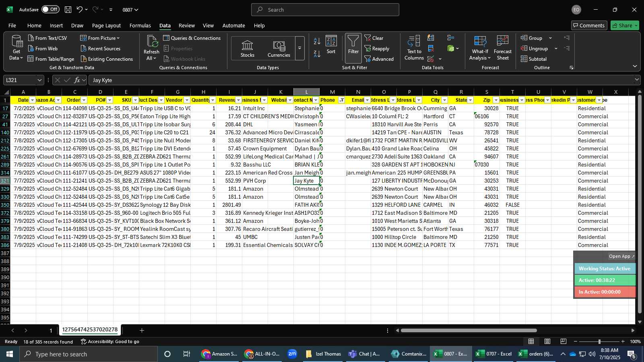Expand the Data Validation dropdown arrow
This screenshot has height=362, width=644.
click(440, 59)
